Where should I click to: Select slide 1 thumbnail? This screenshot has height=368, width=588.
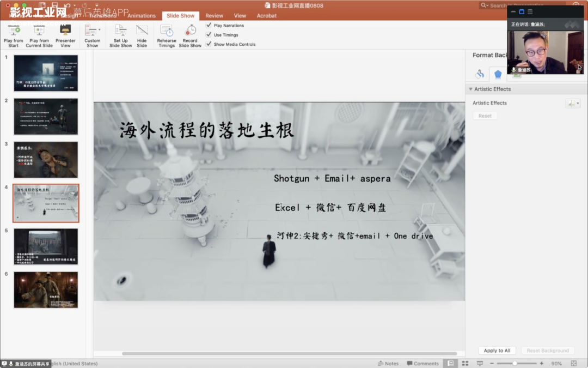pos(46,73)
